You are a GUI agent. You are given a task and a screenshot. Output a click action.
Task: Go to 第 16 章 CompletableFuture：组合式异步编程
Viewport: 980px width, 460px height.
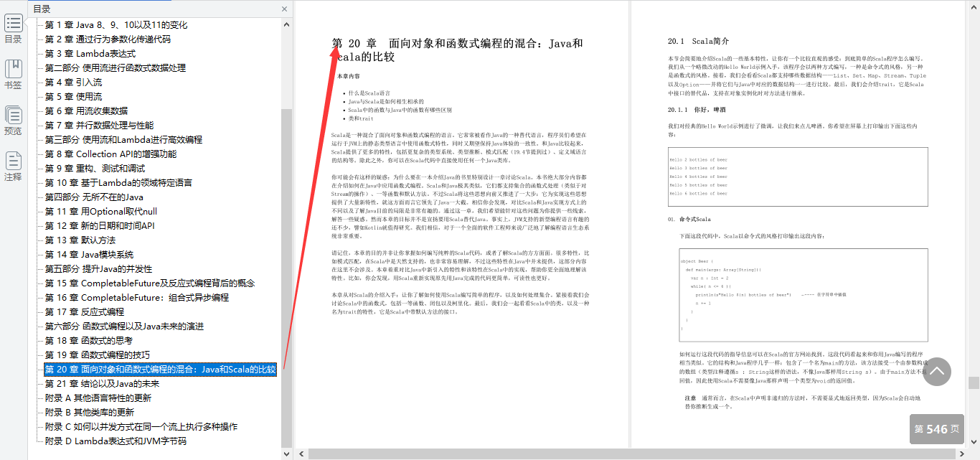point(137,297)
